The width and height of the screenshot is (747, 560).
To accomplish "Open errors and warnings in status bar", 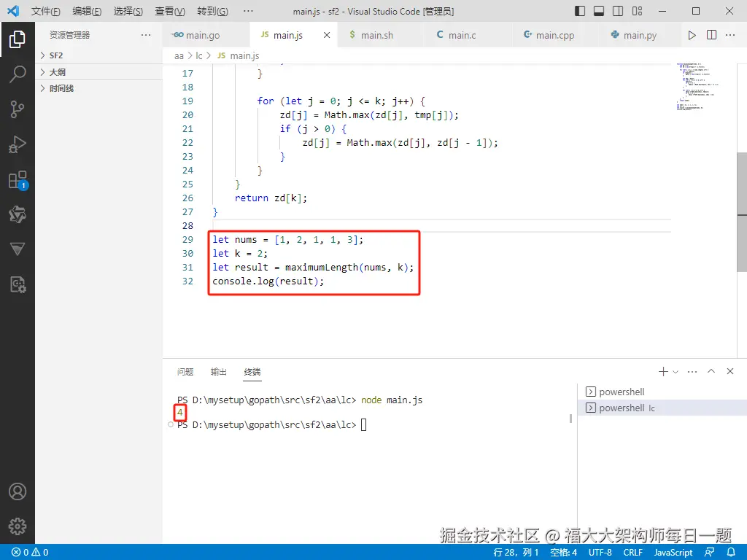I will click(x=30, y=552).
